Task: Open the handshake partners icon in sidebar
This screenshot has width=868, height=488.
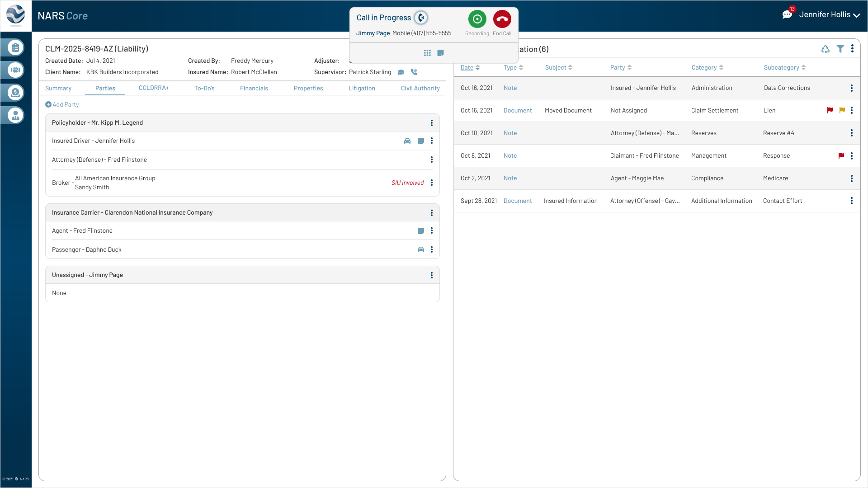Action: 14,70
